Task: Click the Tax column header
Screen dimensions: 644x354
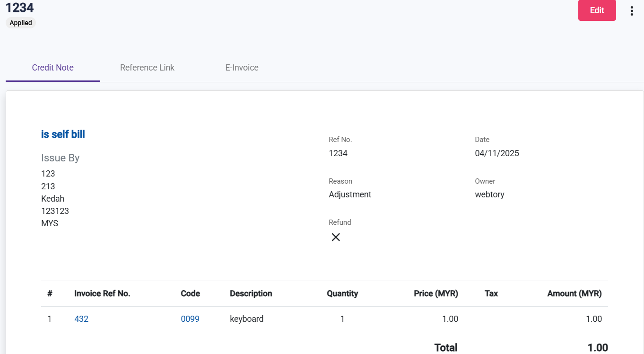Action: (x=491, y=293)
